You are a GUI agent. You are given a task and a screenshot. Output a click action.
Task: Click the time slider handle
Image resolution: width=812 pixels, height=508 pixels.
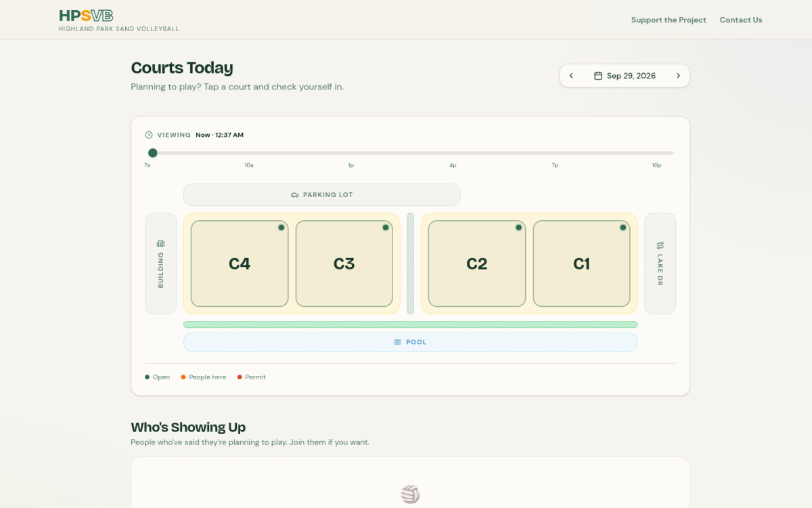pyautogui.click(x=153, y=153)
